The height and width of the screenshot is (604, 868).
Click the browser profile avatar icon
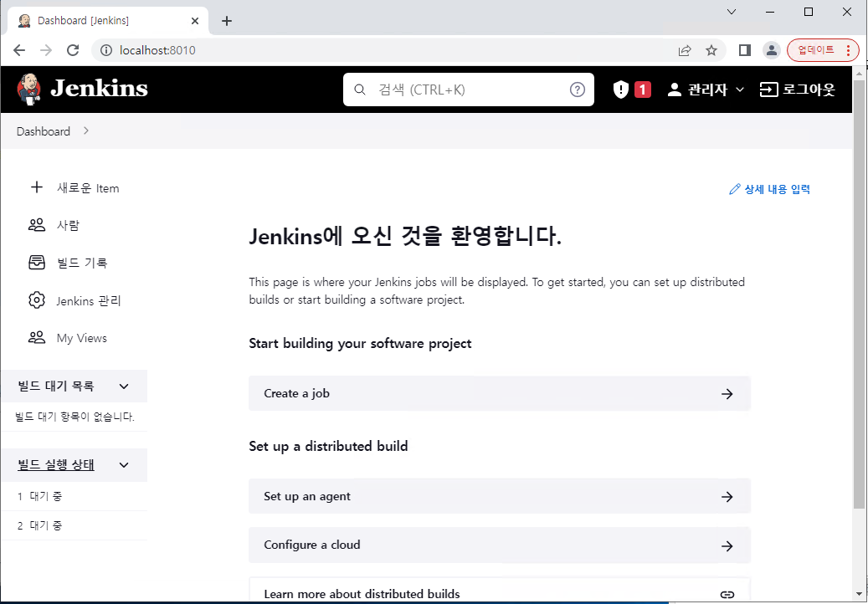coord(771,50)
